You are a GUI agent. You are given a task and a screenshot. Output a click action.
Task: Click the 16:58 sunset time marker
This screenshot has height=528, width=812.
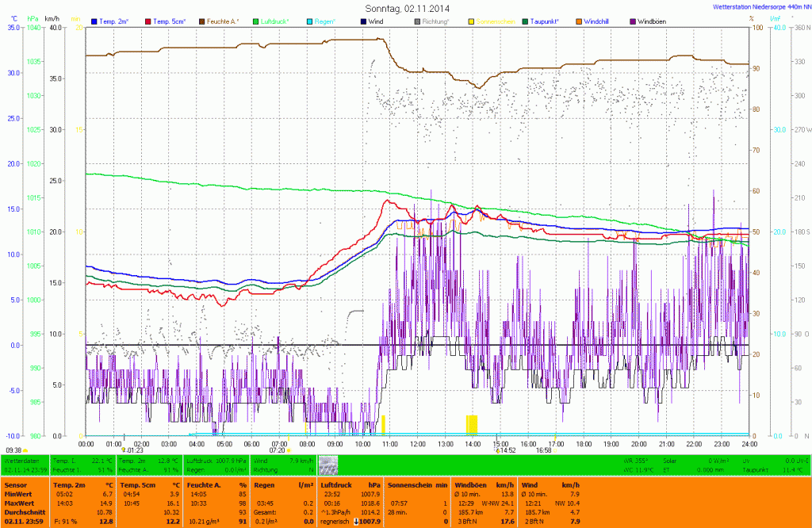point(543,450)
